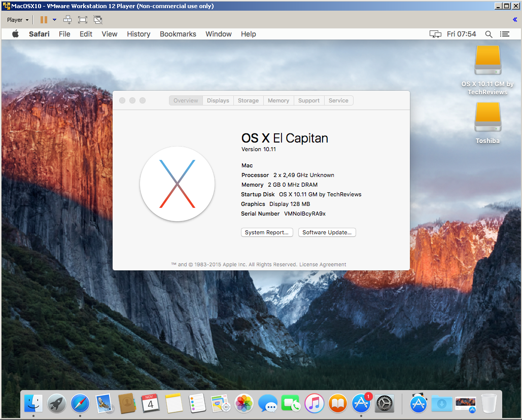This screenshot has height=420, width=522.
Task: Switch to the Support tab
Action: [x=309, y=100]
